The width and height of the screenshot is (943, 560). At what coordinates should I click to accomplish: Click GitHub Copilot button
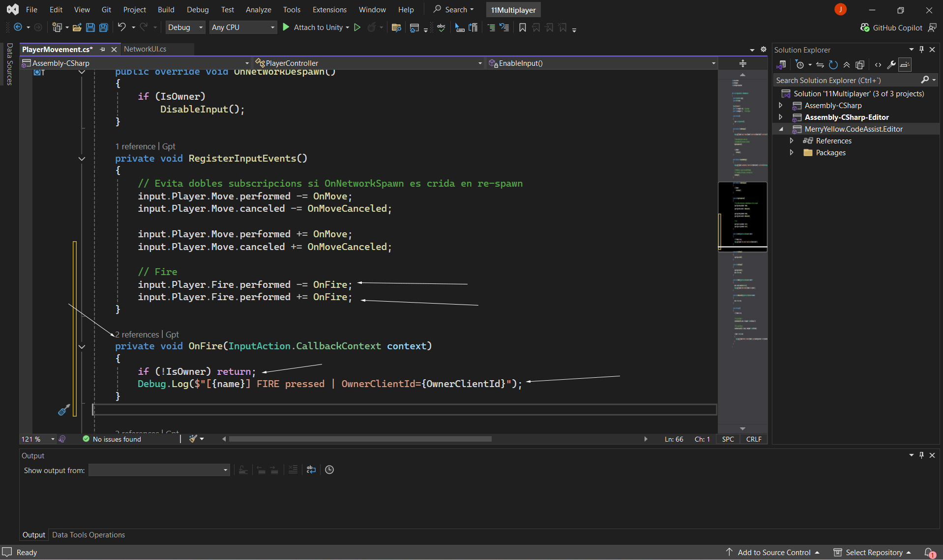891,28
